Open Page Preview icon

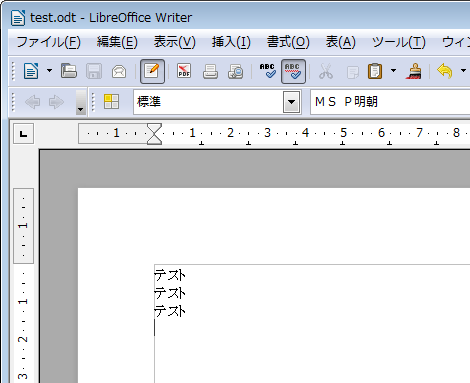pos(236,71)
